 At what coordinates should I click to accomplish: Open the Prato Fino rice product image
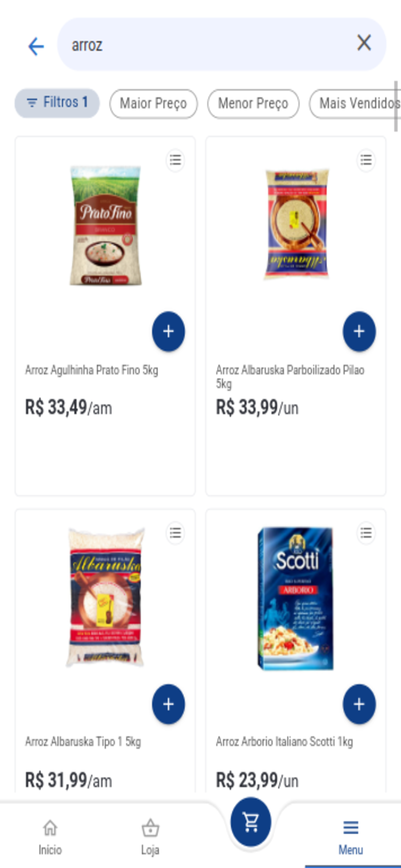pyautogui.click(x=106, y=226)
